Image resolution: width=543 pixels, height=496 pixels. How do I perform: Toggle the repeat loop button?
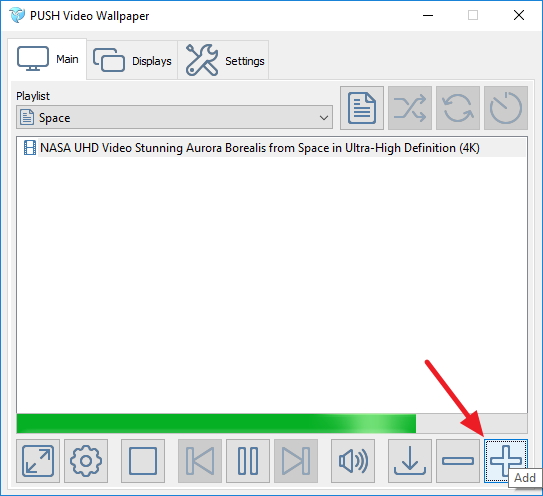tap(458, 108)
